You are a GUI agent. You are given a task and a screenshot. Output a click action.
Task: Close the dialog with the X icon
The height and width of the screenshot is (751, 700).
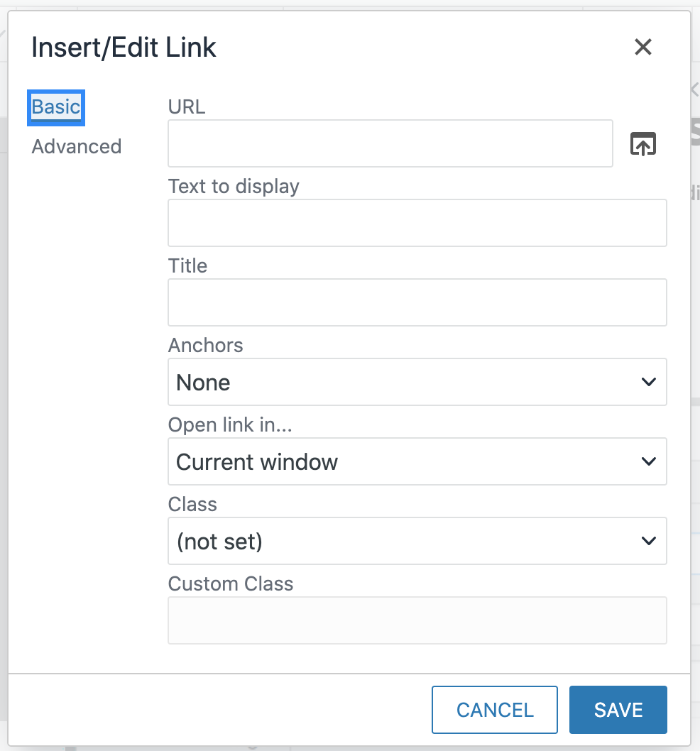pyautogui.click(x=642, y=47)
